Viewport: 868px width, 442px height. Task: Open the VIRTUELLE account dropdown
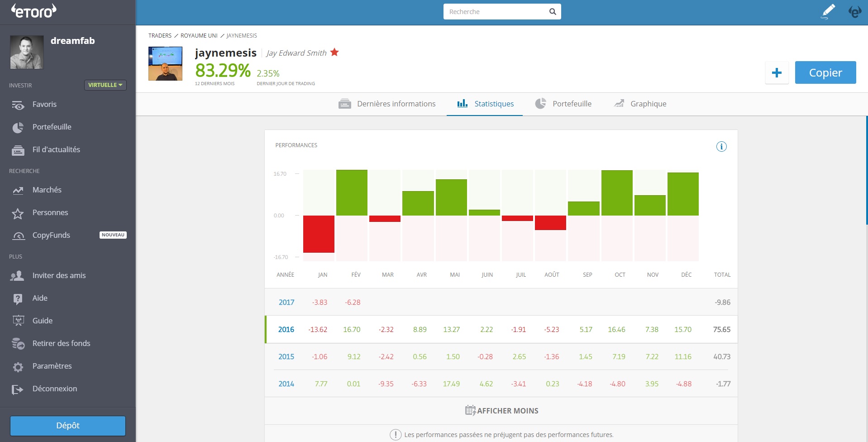click(105, 85)
